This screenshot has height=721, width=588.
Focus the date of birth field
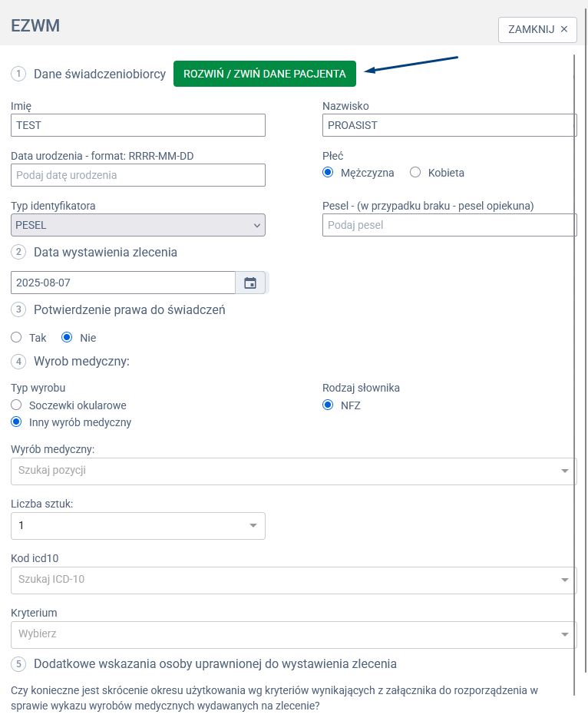(x=138, y=175)
